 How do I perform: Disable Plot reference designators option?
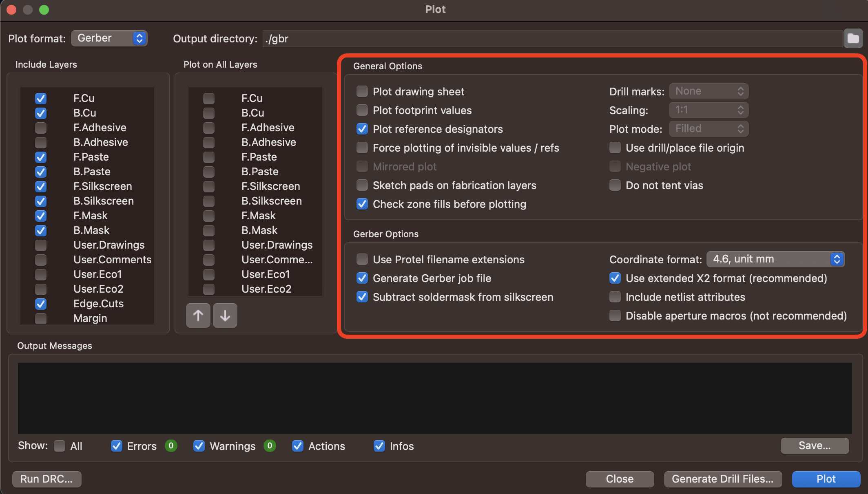click(x=362, y=129)
